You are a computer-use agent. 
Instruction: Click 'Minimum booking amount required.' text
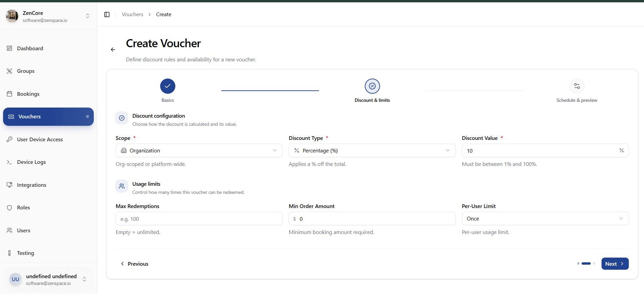point(331,232)
